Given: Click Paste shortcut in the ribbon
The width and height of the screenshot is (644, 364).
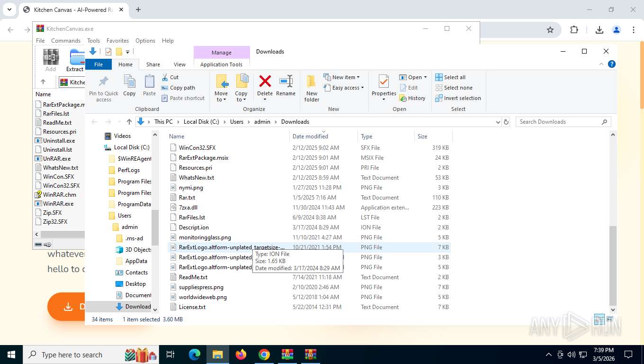Looking at the screenshot, I should coord(183,98).
